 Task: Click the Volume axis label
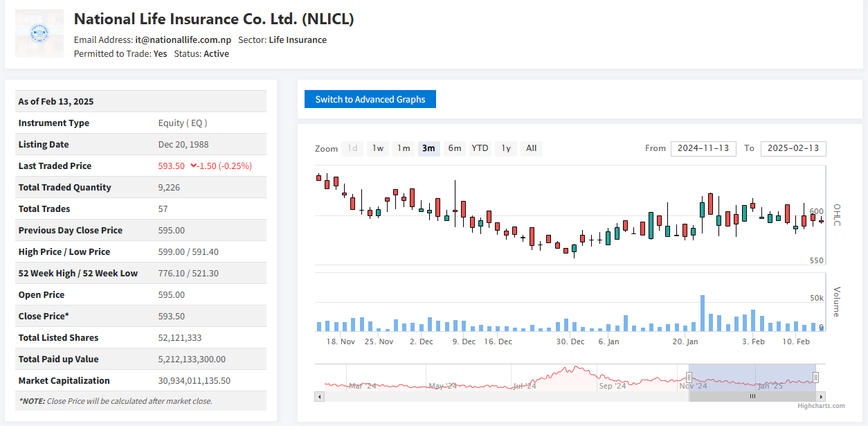pyautogui.click(x=836, y=301)
